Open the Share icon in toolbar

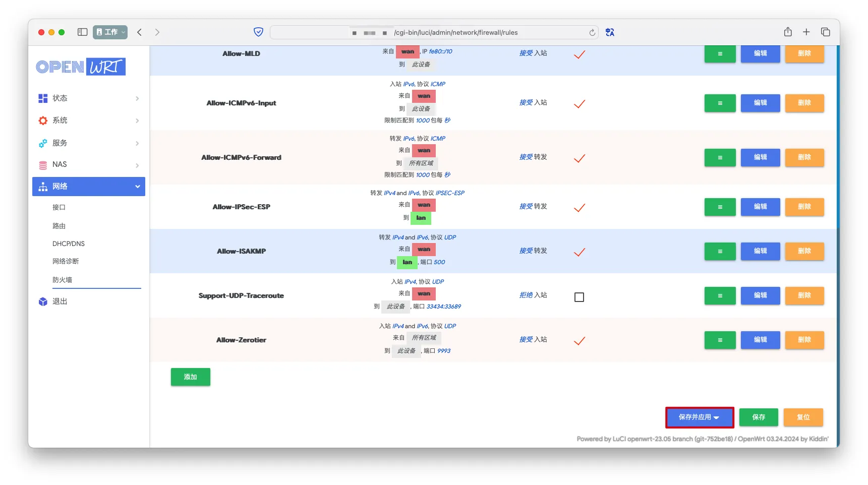(787, 32)
